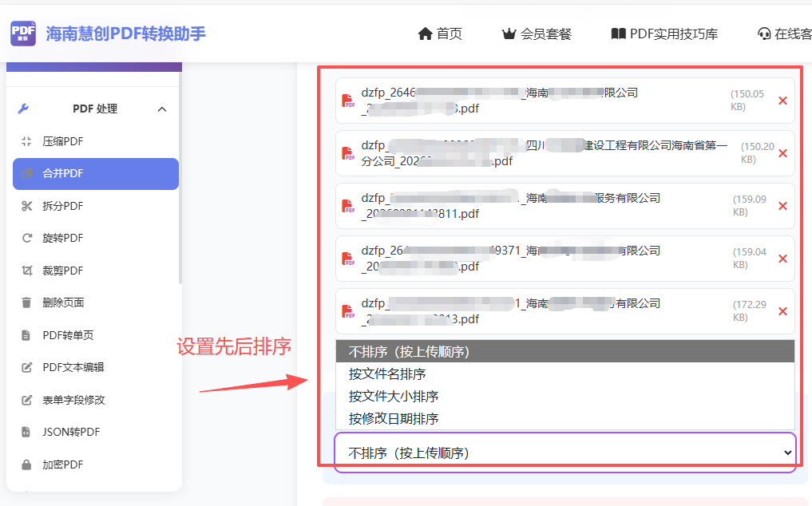Click the merge icon for 合并PDF
This screenshot has height=506, width=812.
pyautogui.click(x=27, y=173)
